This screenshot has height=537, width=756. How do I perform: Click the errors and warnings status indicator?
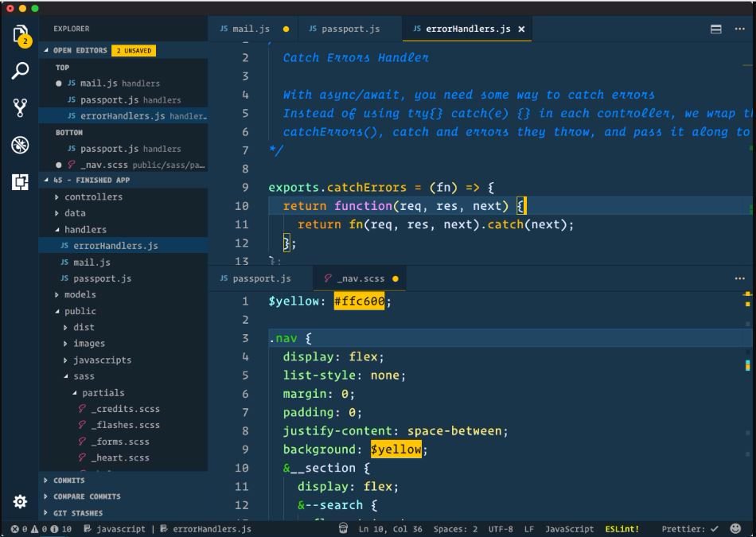[41, 529]
